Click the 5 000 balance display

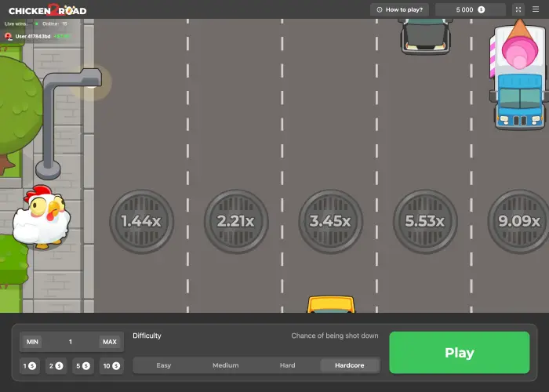[x=471, y=9]
